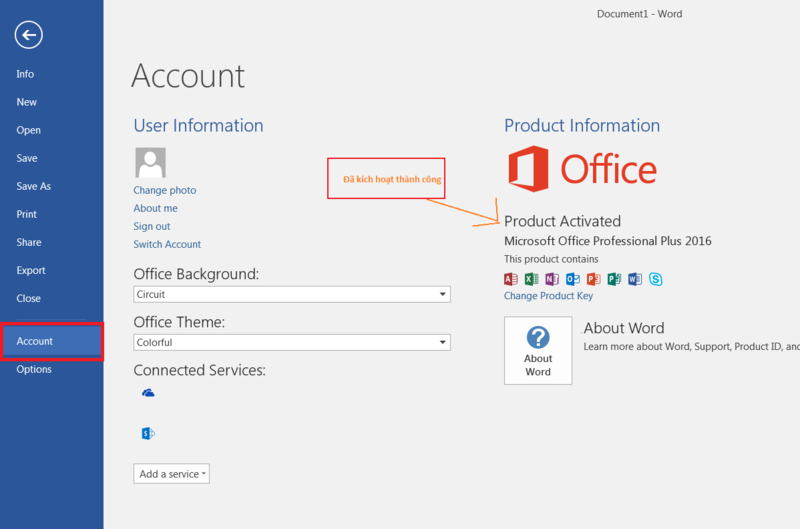The image size is (800, 529).
Task: Click the Skype app icon
Action: [x=656, y=279]
